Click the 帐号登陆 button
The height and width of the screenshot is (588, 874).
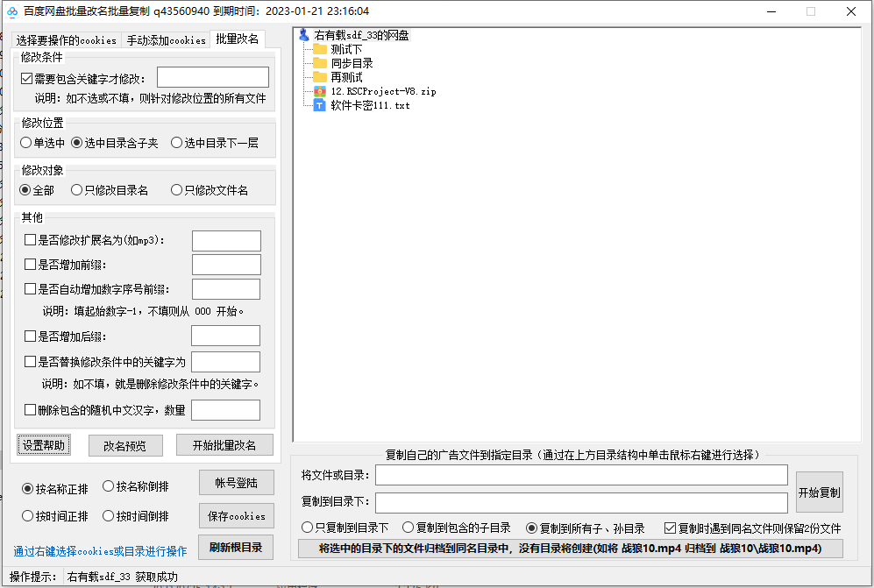click(x=237, y=483)
